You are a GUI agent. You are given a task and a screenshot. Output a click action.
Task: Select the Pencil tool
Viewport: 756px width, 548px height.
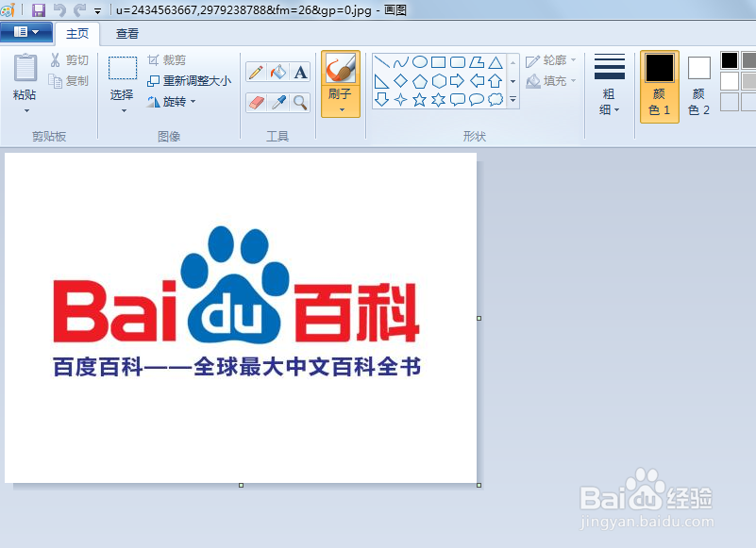[256, 73]
